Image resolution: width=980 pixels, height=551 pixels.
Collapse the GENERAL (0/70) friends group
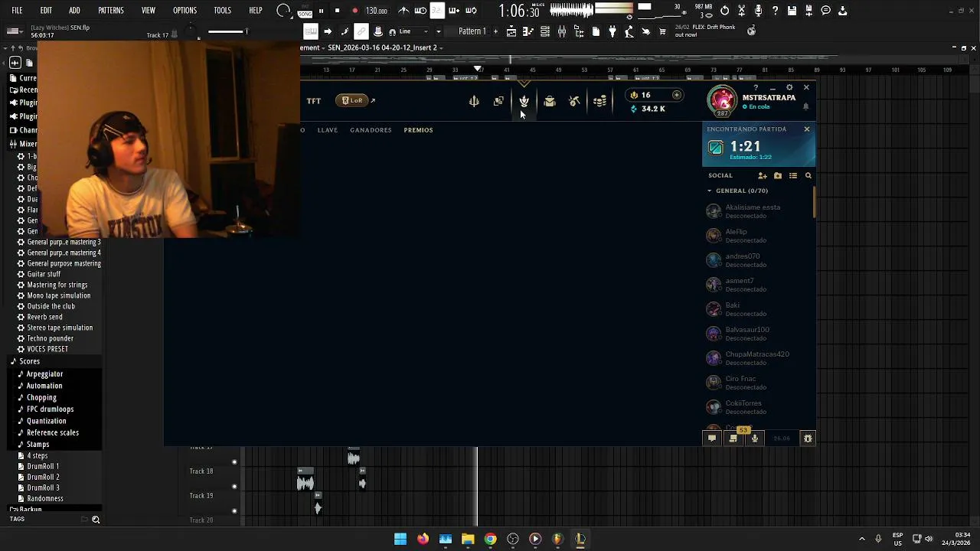(737, 191)
